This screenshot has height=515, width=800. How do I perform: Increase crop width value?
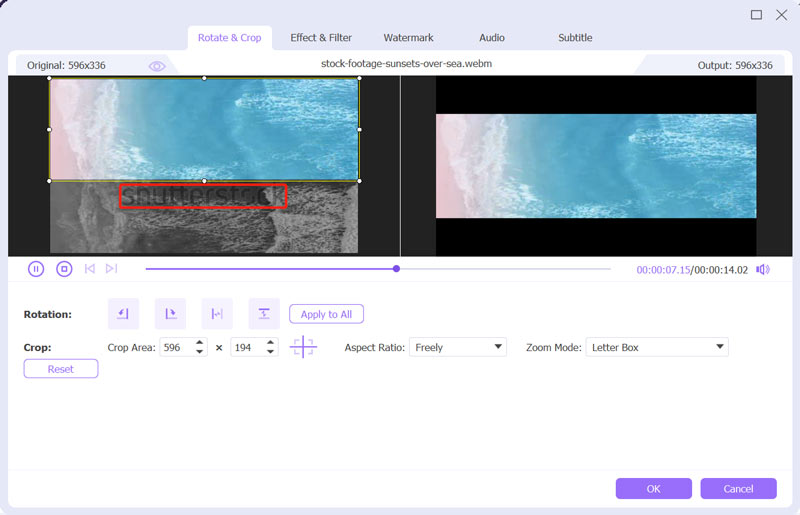pos(199,342)
